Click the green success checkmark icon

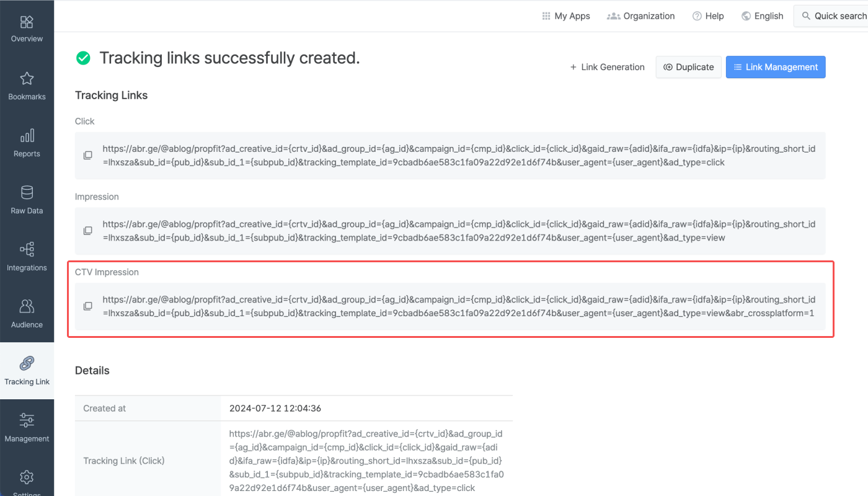[x=83, y=58]
